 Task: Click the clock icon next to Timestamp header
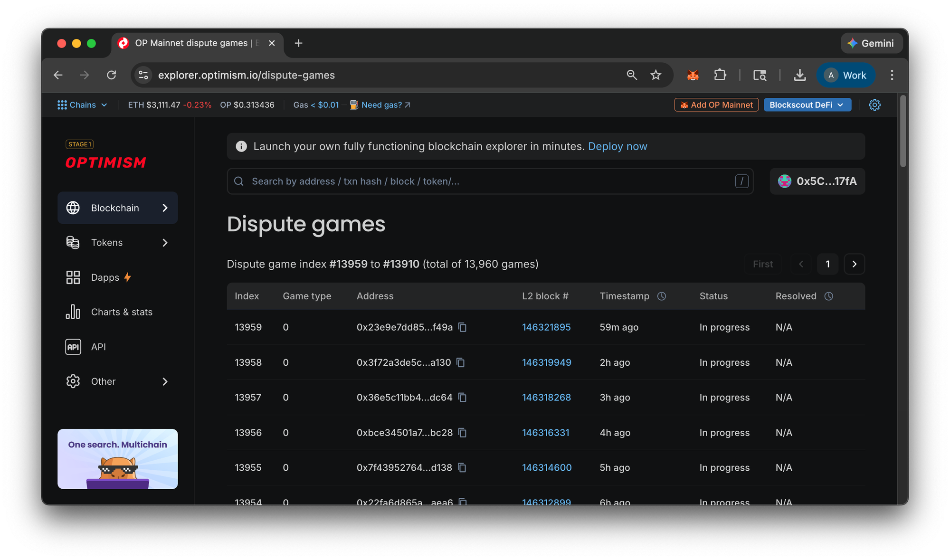(x=662, y=296)
